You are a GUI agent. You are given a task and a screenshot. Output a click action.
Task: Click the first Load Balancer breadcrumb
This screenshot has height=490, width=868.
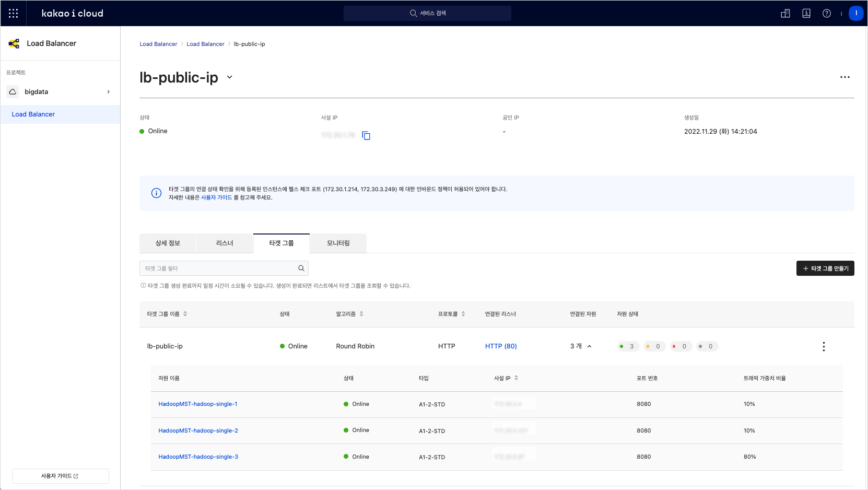pos(158,44)
